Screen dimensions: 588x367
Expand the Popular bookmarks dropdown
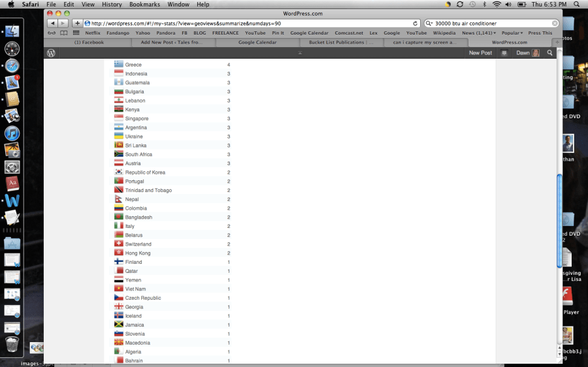pyautogui.click(x=512, y=33)
